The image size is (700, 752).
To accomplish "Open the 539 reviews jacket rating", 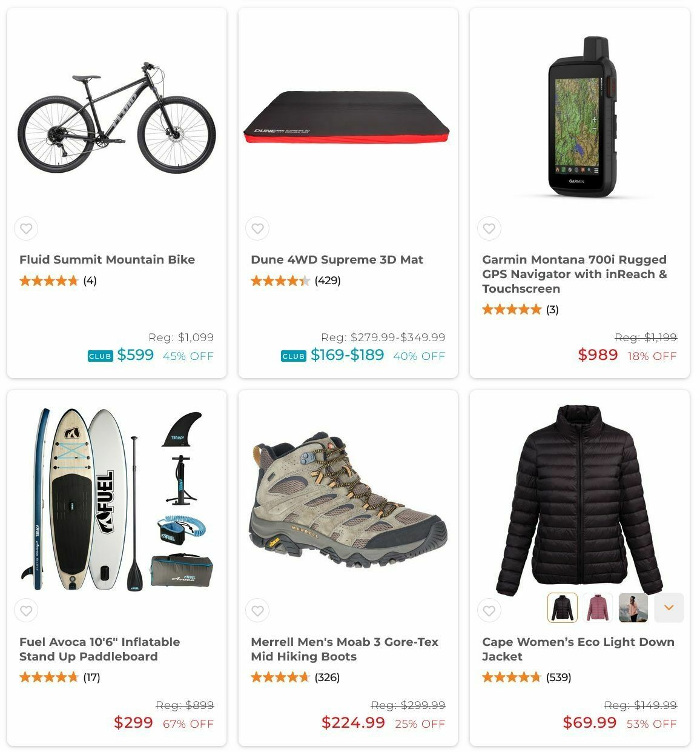I will [527, 677].
